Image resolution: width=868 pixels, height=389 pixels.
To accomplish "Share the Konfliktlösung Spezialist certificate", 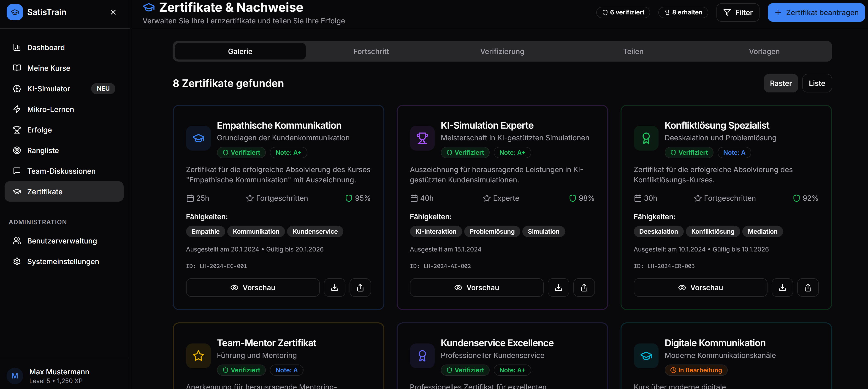I will tap(808, 288).
